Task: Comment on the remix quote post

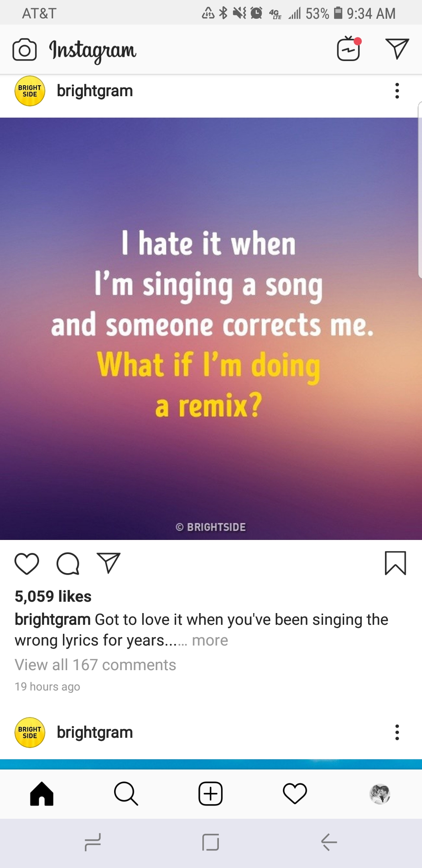Action: point(68,564)
